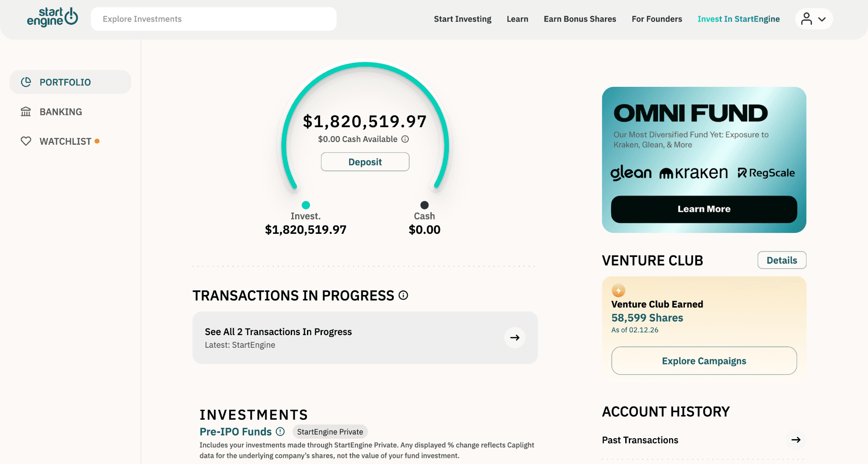This screenshot has width=868, height=464.
Task: Click the Deposit button
Action: pos(365,161)
